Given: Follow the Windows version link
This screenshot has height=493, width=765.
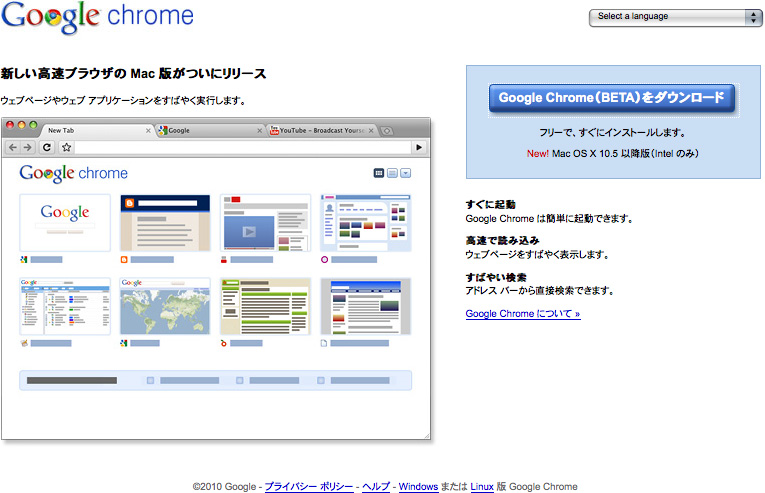Looking at the screenshot, I should click(x=418, y=487).
